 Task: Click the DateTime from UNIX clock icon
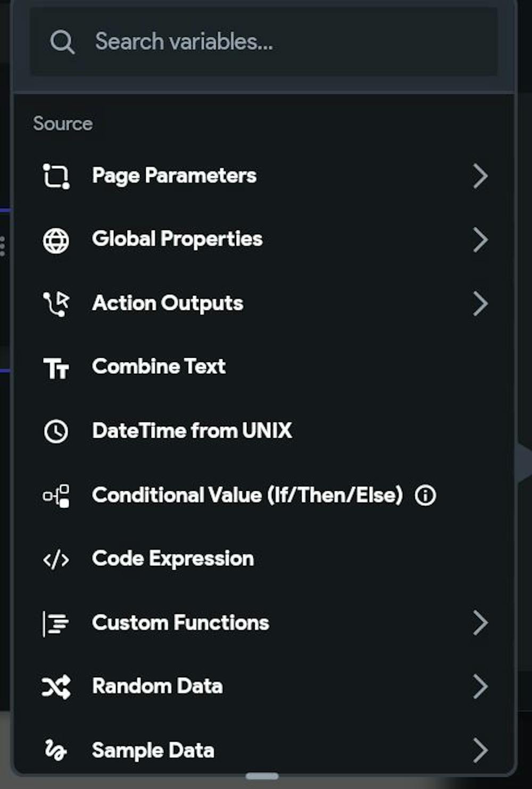tap(56, 431)
